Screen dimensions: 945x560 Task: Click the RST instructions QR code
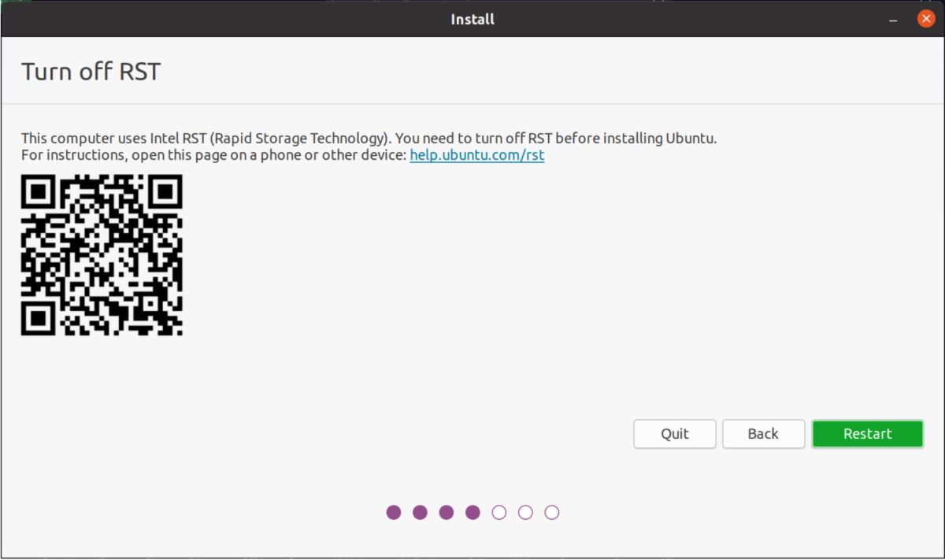(x=102, y=255)
